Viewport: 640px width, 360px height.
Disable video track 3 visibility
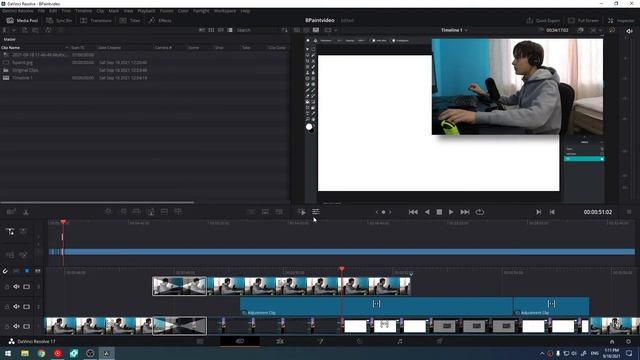click(x=27, y=287)
